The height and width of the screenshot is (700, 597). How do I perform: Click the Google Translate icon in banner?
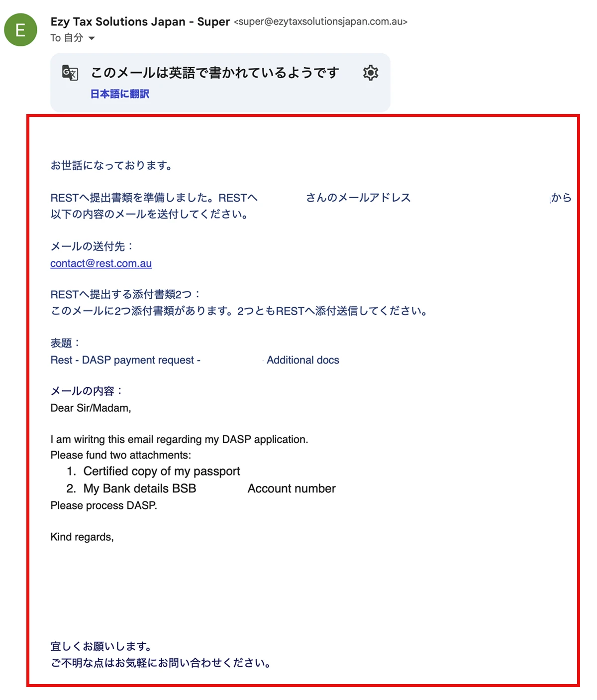70,73
